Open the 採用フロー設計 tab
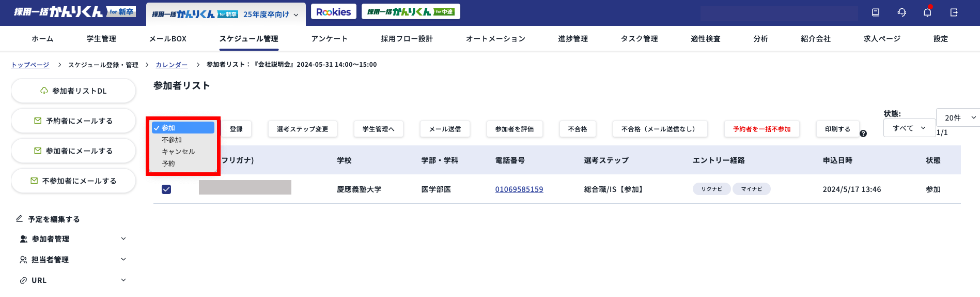This screenshot has width=980, height=297. click(407, 39)
